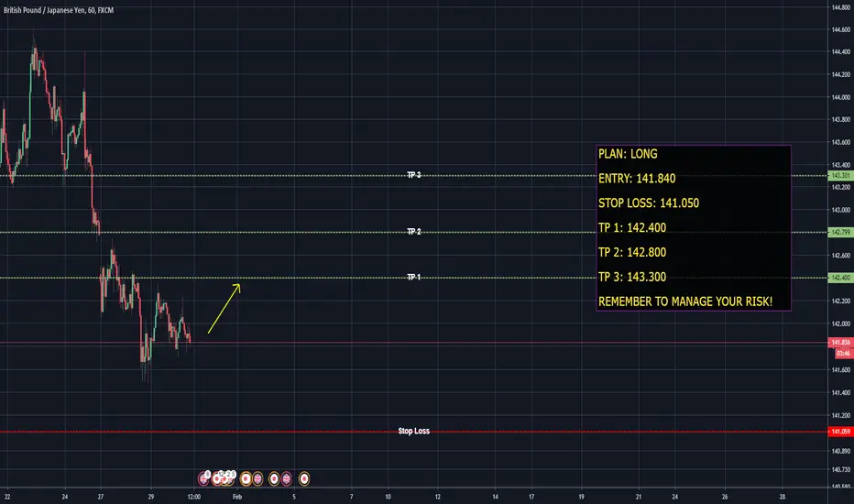Click the 144.800 price axis label
Screen dimensions: 854x504
(841, 7)
